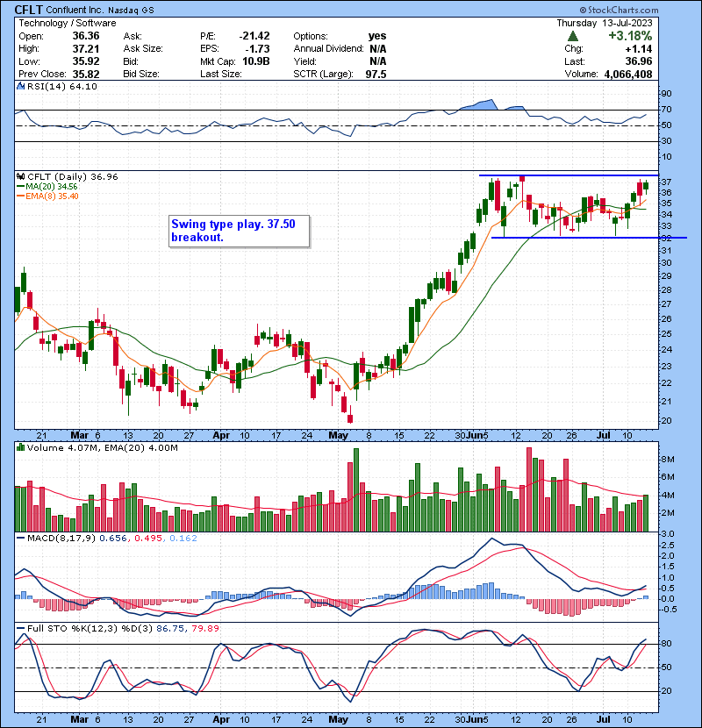Click the Thursday 13-Jul-2023 date
This screenshot has height=728, width=702.
coord(605,23)
